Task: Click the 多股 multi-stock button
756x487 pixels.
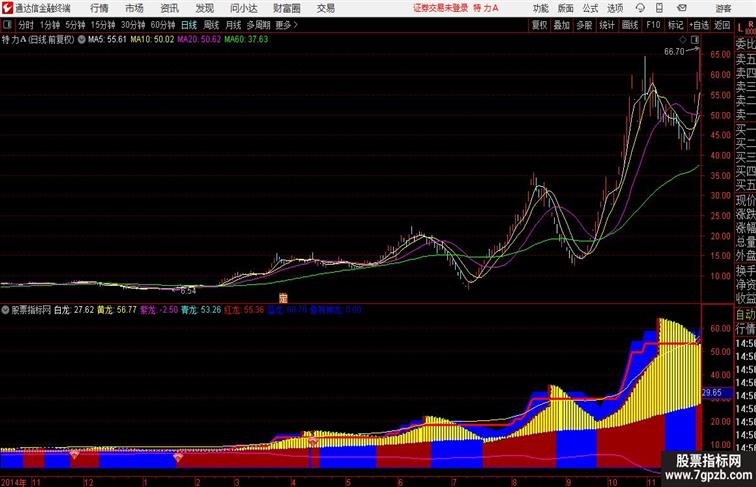Action: [x=584, y=25]
